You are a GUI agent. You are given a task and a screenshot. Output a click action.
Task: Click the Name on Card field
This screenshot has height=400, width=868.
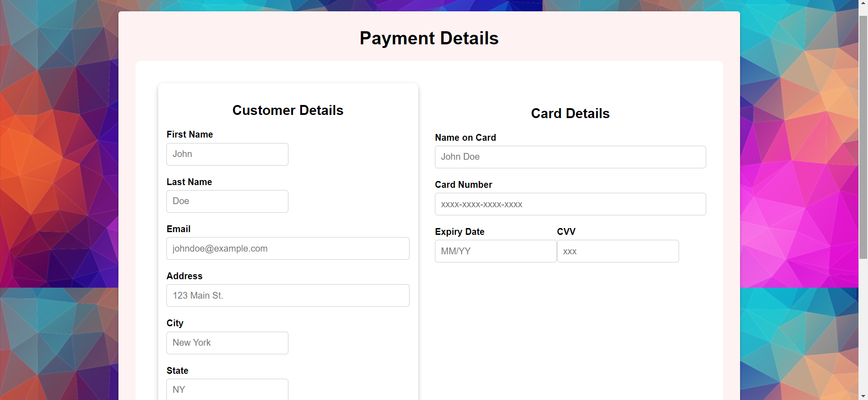click(x=570, y=157)
